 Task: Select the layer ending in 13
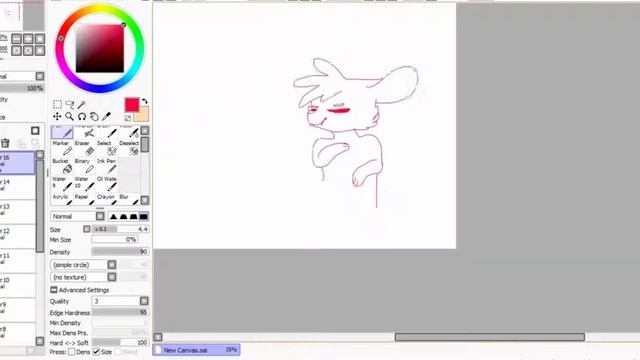click(17, 212)
